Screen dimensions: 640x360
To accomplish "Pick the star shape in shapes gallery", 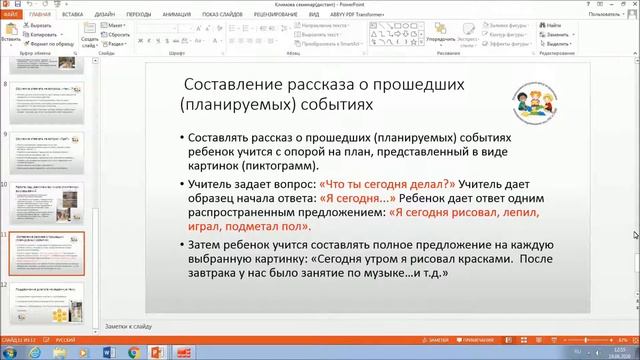I will [x=413, y=42].
